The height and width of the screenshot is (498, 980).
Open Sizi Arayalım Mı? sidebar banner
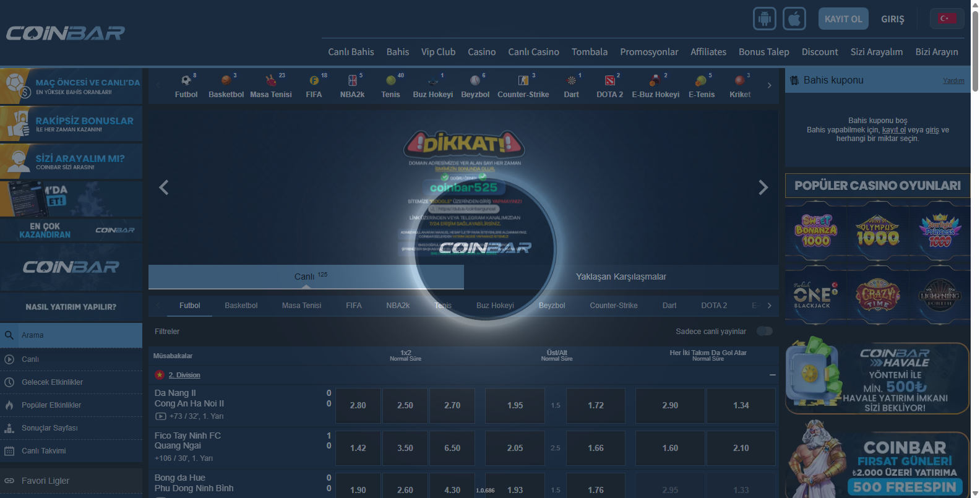tap(71, 161)
